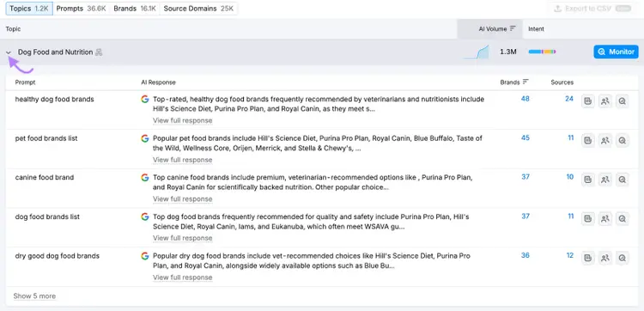Click the magnifier icon in dog food brands list row

click(x=623, y=219)
